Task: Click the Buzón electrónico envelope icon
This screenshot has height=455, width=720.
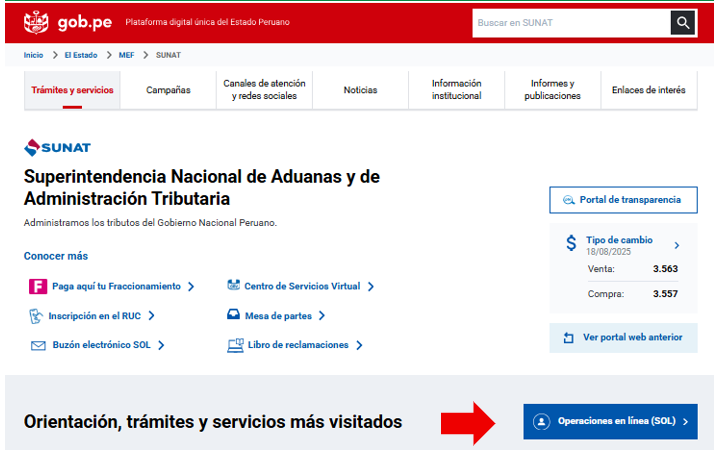Action: [38, 345]
